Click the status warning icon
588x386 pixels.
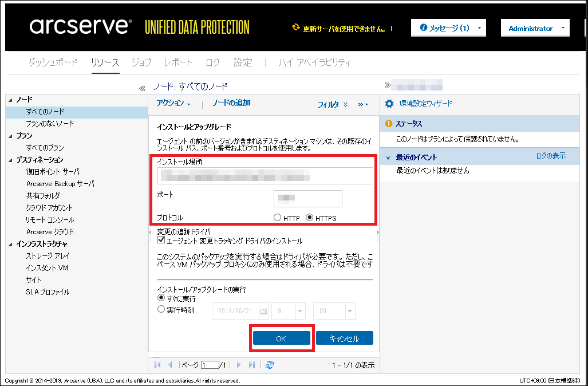[x=389, y=124]
